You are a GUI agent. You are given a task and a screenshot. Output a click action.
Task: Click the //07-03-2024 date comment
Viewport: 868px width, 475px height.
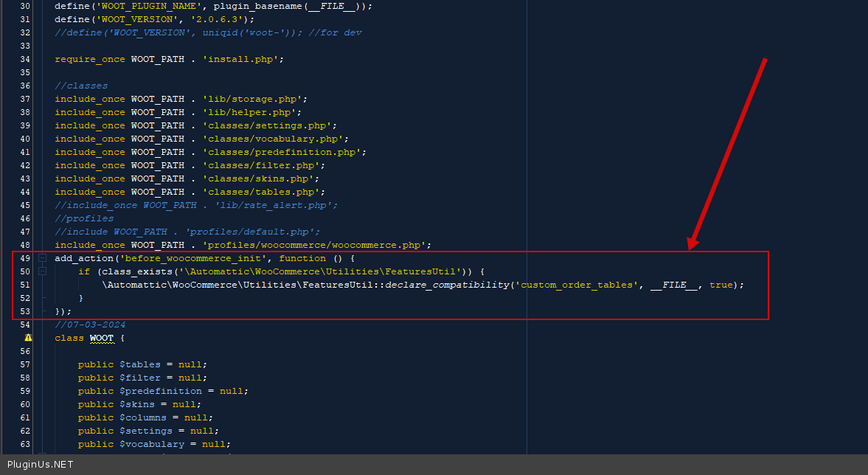click(90, 325)
